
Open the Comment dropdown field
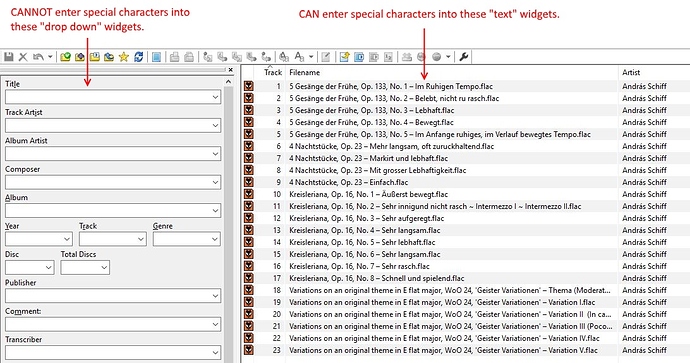tap(113, 324)
